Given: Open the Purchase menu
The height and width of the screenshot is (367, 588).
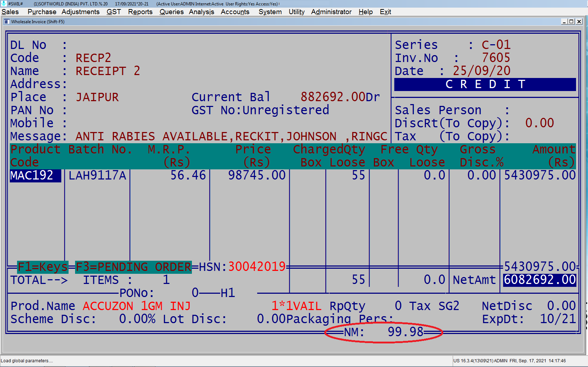Looking at the screenshot, I should point(42,12).
